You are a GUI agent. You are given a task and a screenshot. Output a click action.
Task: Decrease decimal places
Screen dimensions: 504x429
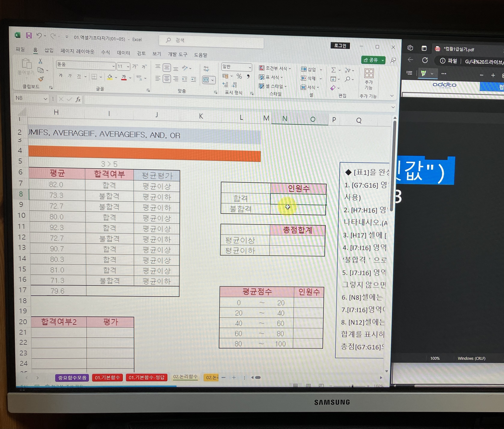[234, 85]
